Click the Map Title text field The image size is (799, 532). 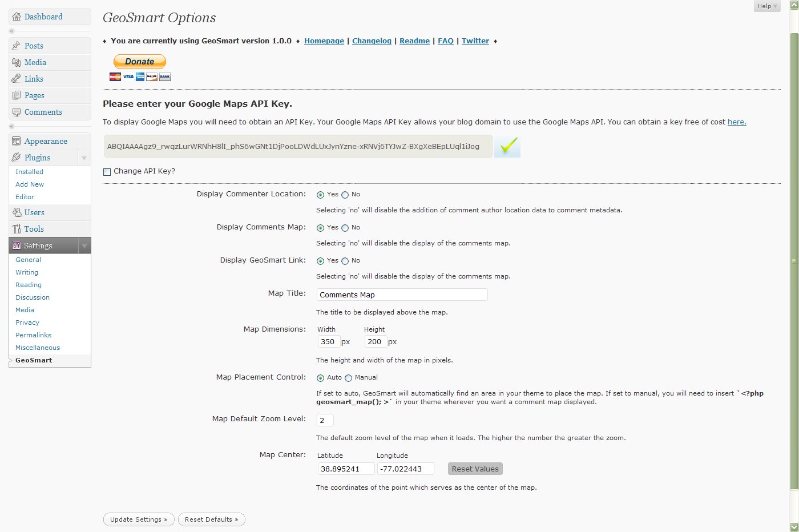(402, 295)
